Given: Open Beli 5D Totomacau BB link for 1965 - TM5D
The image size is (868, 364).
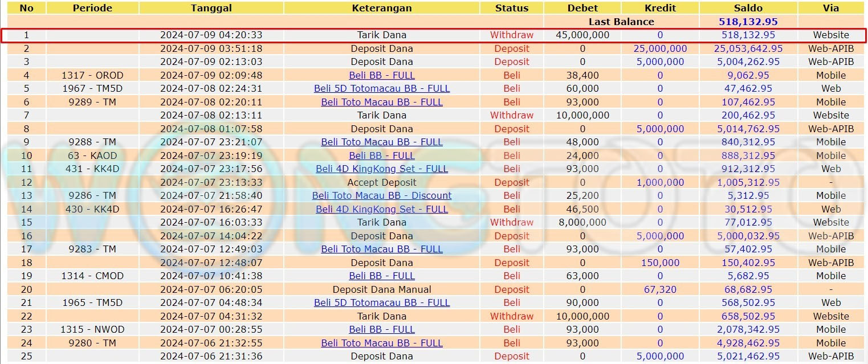Looking at the screenshot, I should (x=382, y=302).
